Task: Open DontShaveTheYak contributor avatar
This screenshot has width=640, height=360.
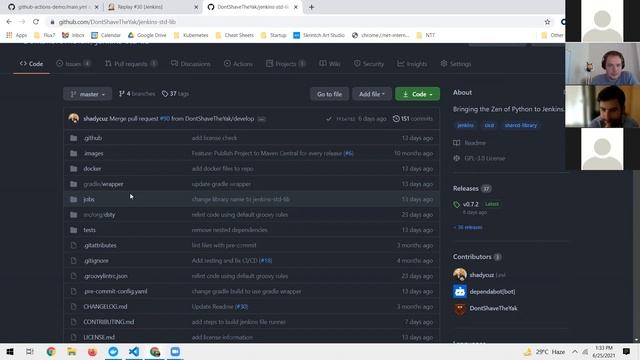Action: (x=460, y=308)
